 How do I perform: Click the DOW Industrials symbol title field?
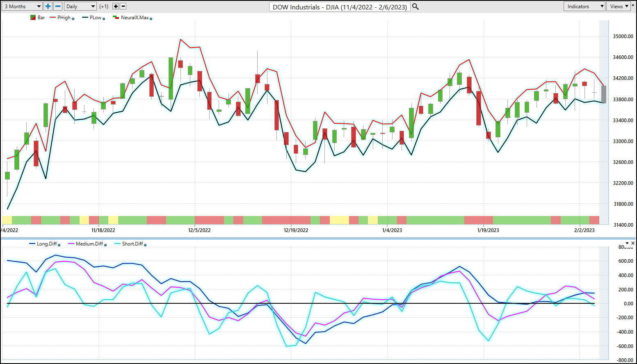coord(340,7)
